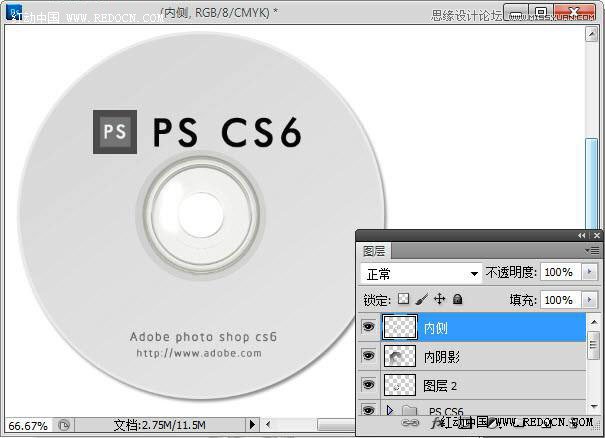605x438 pixels.
Task: Select the PS CS6 group name
Action: point(446,411)
